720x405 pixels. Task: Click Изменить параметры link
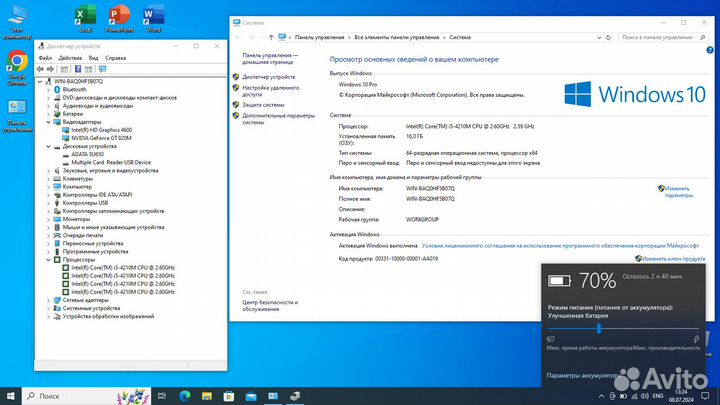[678, 192]
